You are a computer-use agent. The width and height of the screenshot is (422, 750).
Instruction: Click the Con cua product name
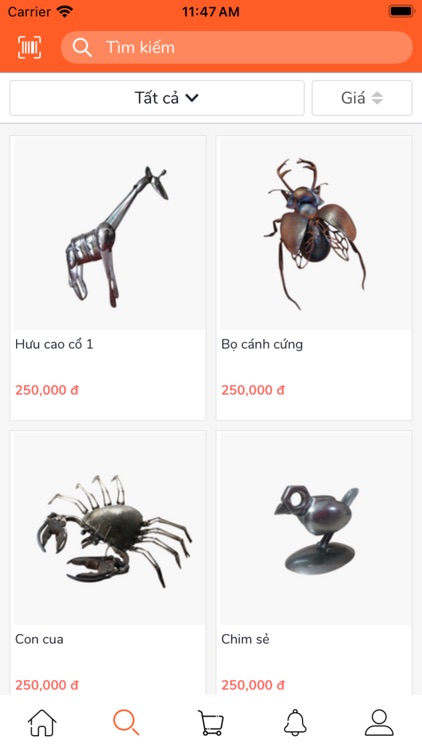(39, 639)
